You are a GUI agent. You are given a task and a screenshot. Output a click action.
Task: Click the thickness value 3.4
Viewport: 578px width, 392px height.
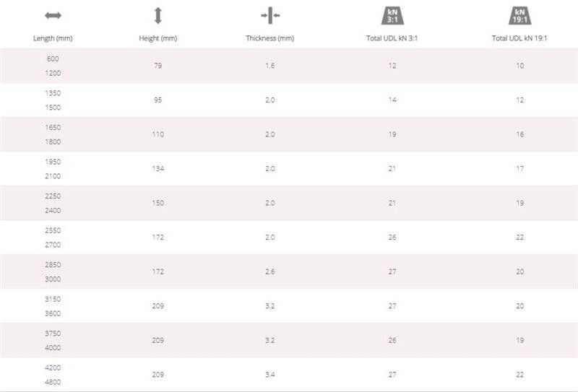click(269, 375)
